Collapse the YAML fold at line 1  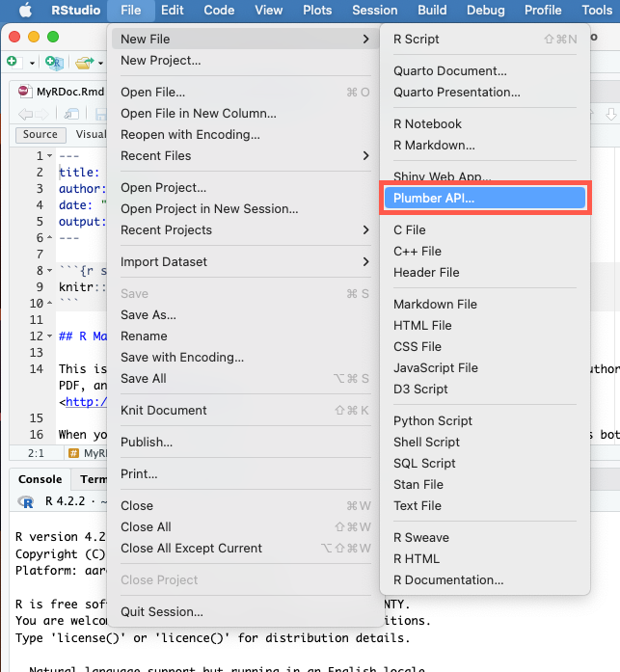[x=50, y=155]
